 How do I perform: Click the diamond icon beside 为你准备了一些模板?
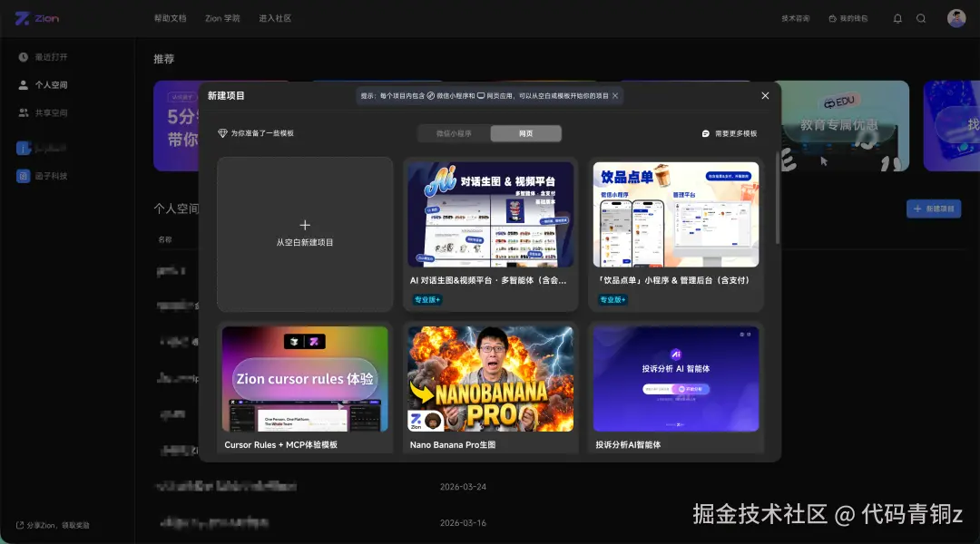(x=222, y=133)
